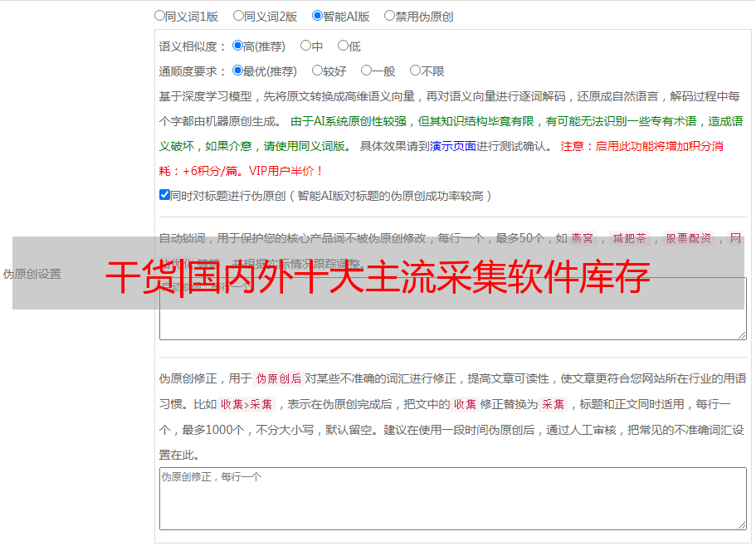Image resolution: width=756 pixels, height=546 pixels.
Task: Set 通顺度要求 to 最优(推荐)
Action: [237, 71]
